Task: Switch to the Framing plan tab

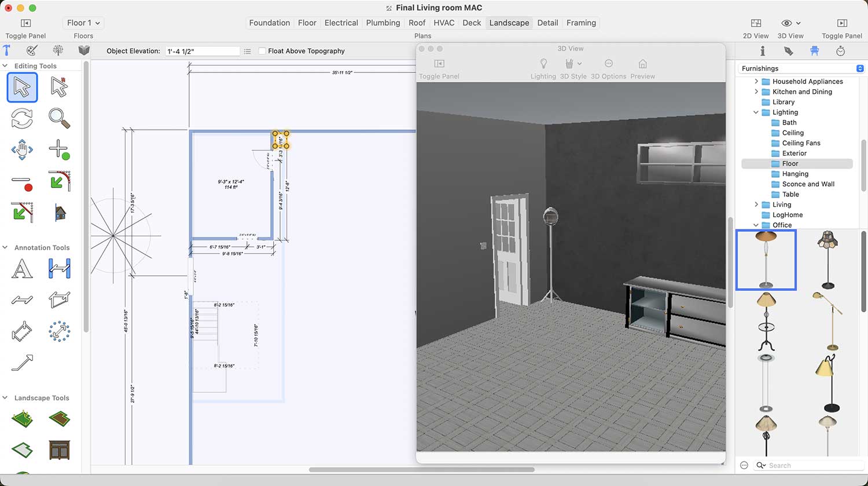Action: tap(581, 23)
